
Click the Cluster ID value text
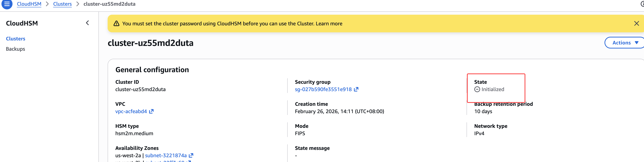click(x=140, y=89)
